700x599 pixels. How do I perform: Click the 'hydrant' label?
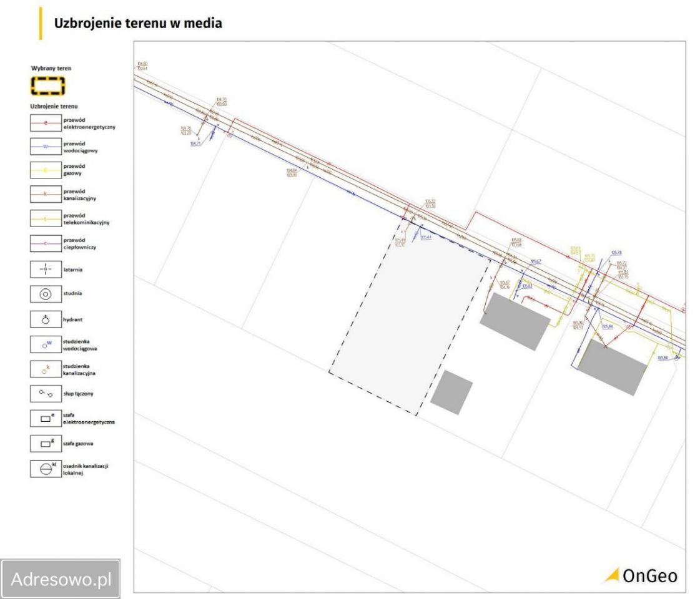tap(73, 319)
